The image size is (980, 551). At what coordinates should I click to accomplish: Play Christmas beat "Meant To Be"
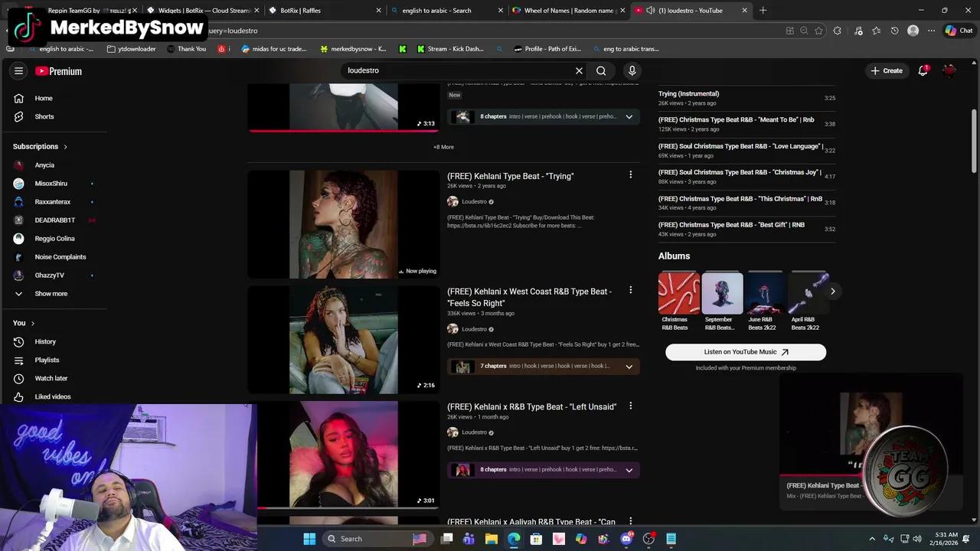click(x=746, y=124)
